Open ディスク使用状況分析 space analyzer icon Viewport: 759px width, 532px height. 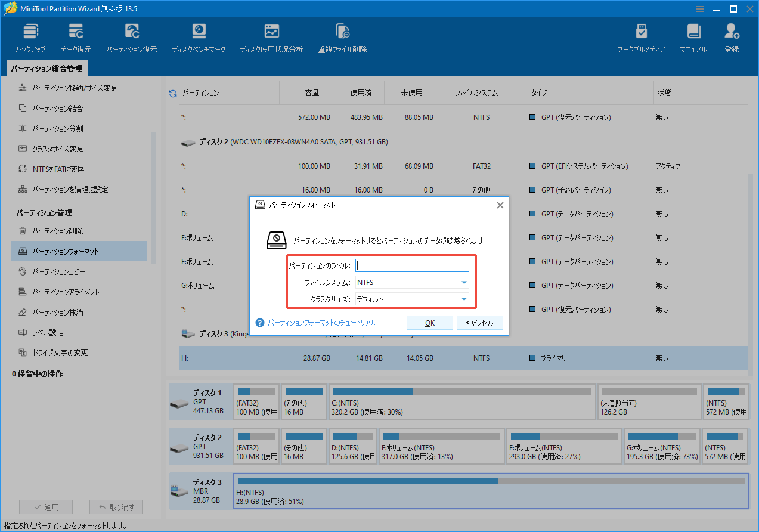tap(271, 36)
